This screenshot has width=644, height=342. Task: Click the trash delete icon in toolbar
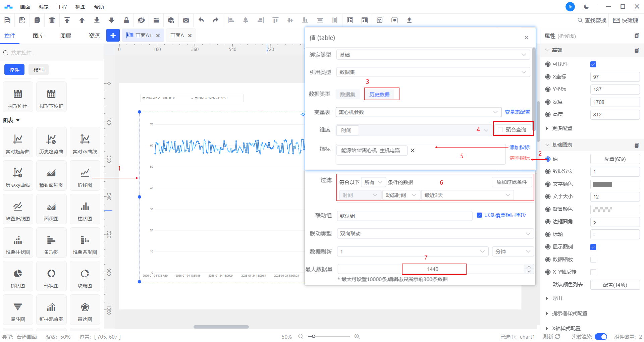[52, 20]
